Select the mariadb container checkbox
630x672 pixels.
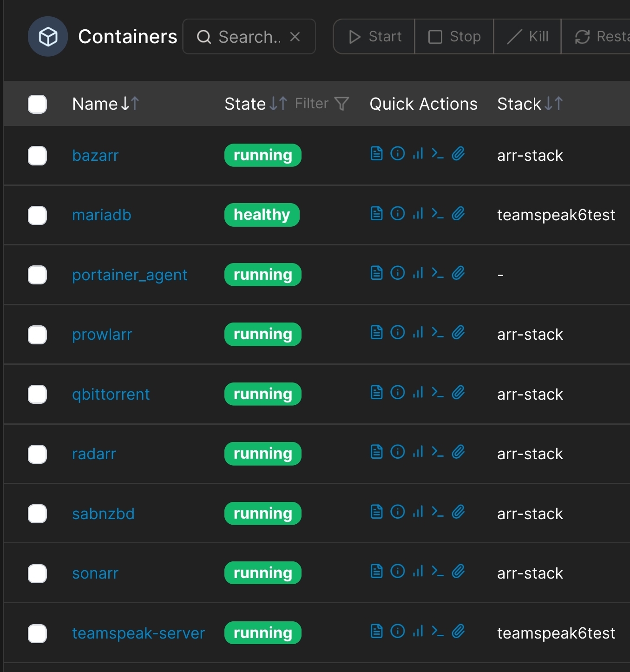click(x=37, y=215)
